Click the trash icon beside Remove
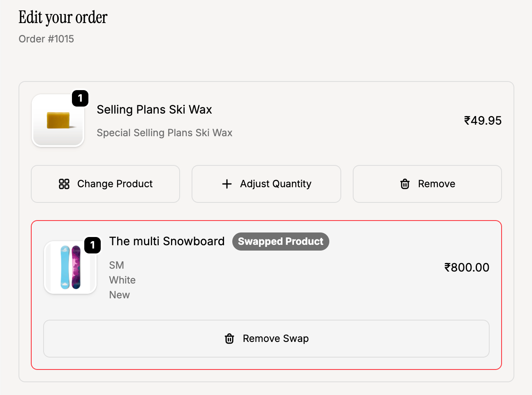Image resolution: width=532 pixels, height=395 pixels. [405, 184]
